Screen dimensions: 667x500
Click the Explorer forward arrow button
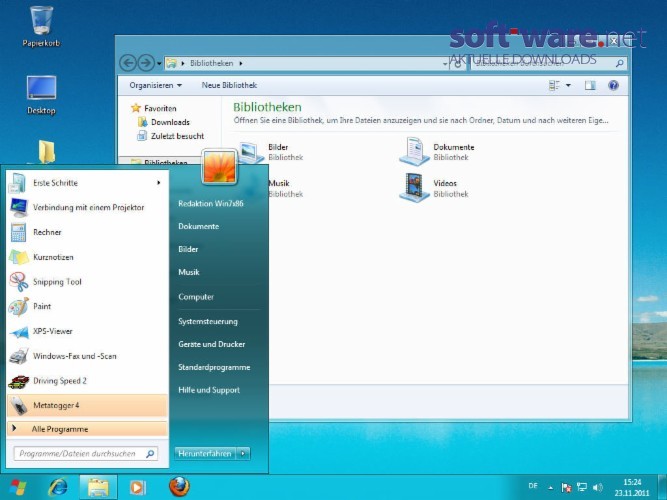click(146, 63)
